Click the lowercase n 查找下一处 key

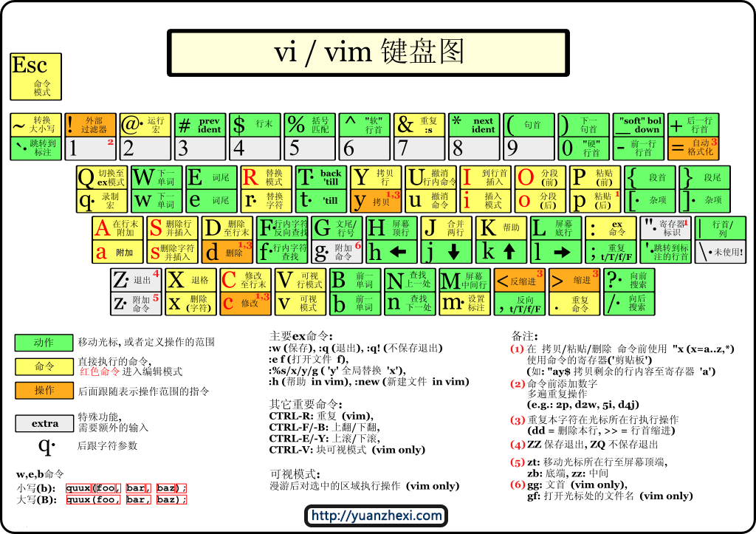(410, 304)
